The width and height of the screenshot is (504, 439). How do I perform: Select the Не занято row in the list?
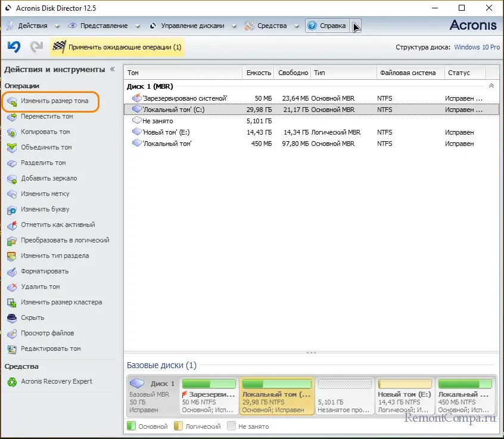click(x=312, y=121)
